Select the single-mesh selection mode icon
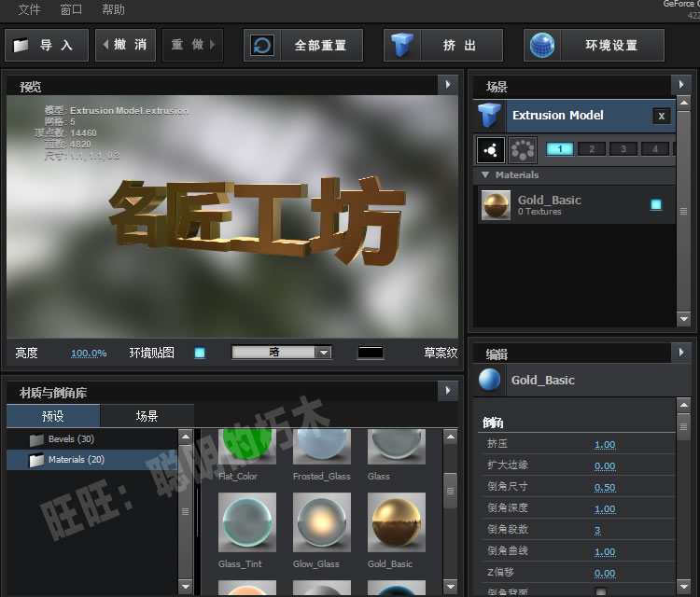700x597 pixels. point(491,150)
